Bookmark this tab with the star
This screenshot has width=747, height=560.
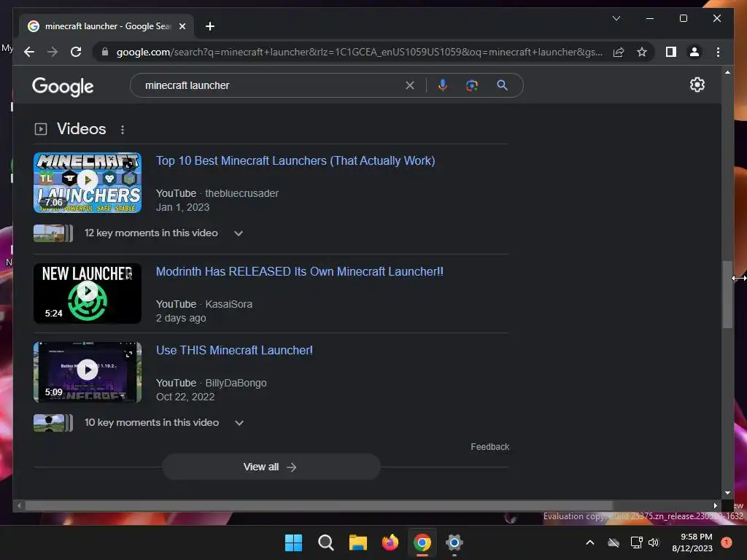642,52
